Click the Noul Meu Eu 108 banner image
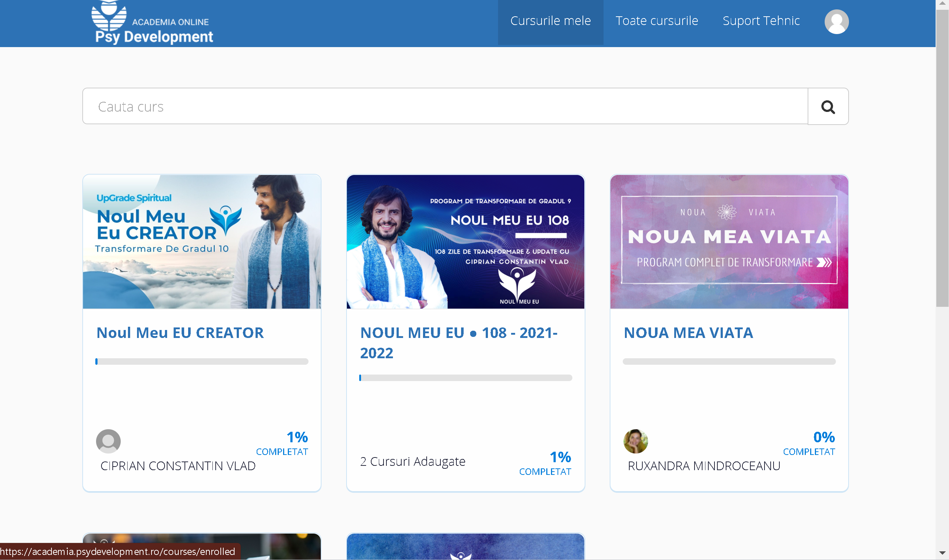949x560 pixels. point(465,242)
